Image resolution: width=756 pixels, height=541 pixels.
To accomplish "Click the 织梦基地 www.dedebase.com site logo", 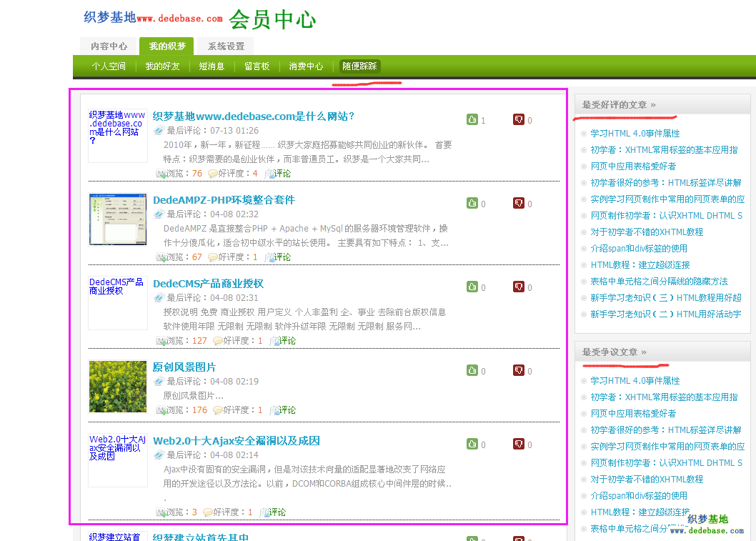I will [153, 17].
